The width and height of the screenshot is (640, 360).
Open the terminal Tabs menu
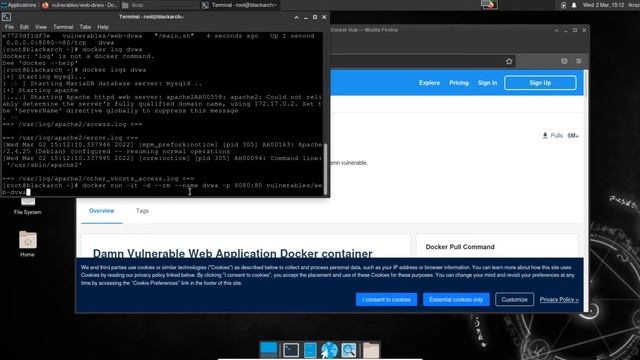tap(85, 27)
